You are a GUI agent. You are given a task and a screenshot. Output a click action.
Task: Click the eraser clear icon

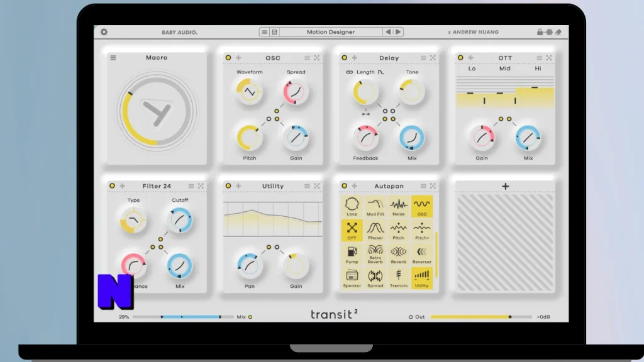558,32
